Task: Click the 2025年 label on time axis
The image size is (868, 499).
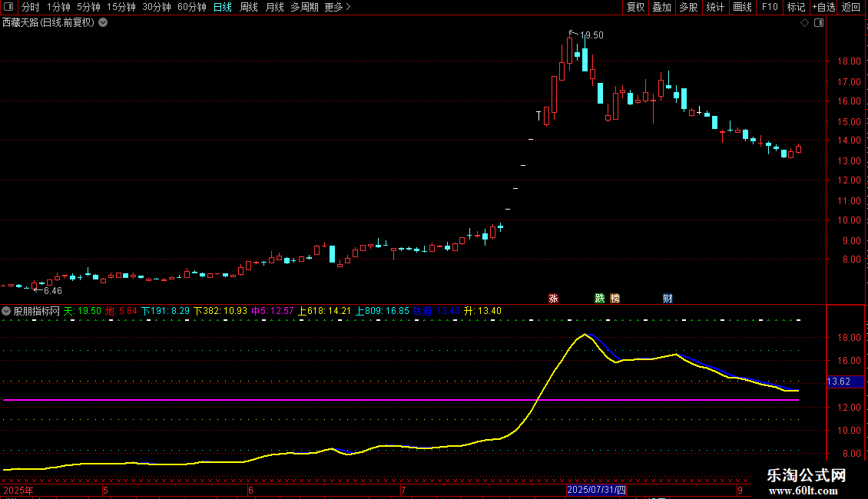Action: 18,490
